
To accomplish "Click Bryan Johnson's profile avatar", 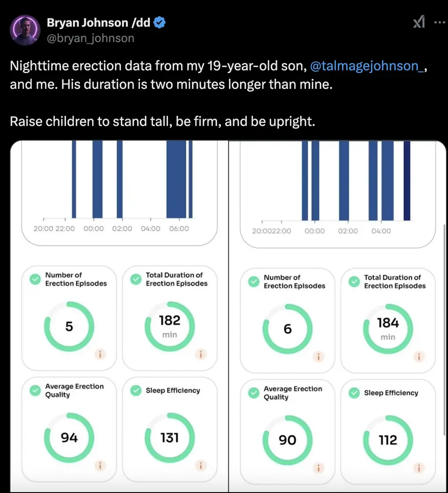I will click(x=24, y=30).
